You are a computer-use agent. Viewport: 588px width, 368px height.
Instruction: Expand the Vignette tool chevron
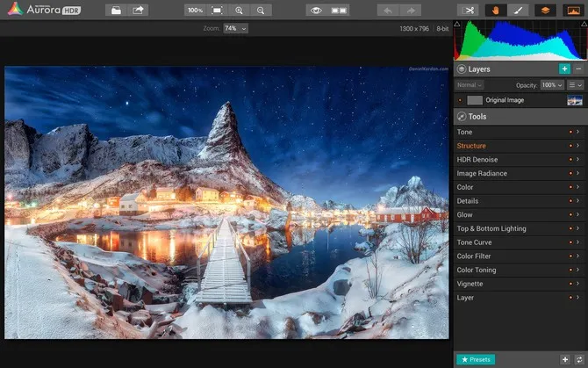[x=577, y=284]
